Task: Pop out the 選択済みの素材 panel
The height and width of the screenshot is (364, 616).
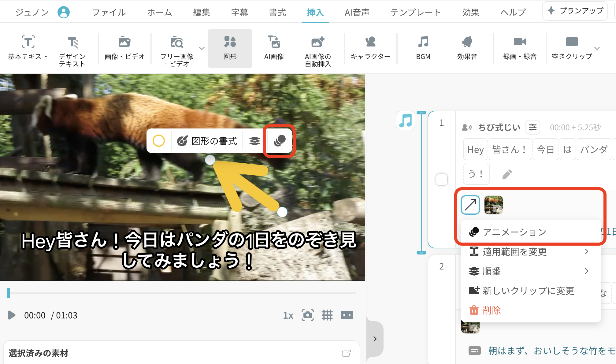Action: point(346,353)
